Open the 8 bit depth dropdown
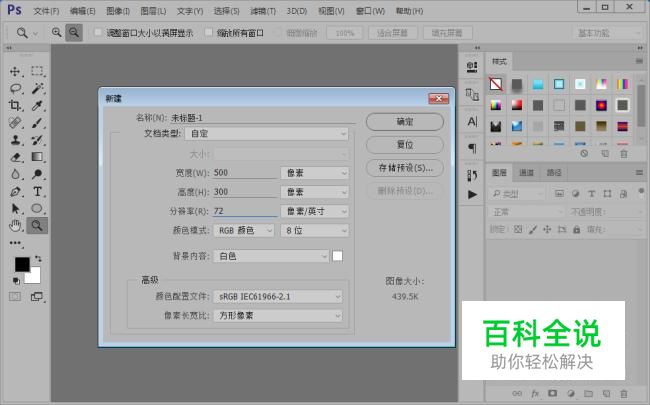This screenshot has height=405, width=650. (x=315, y=230)
